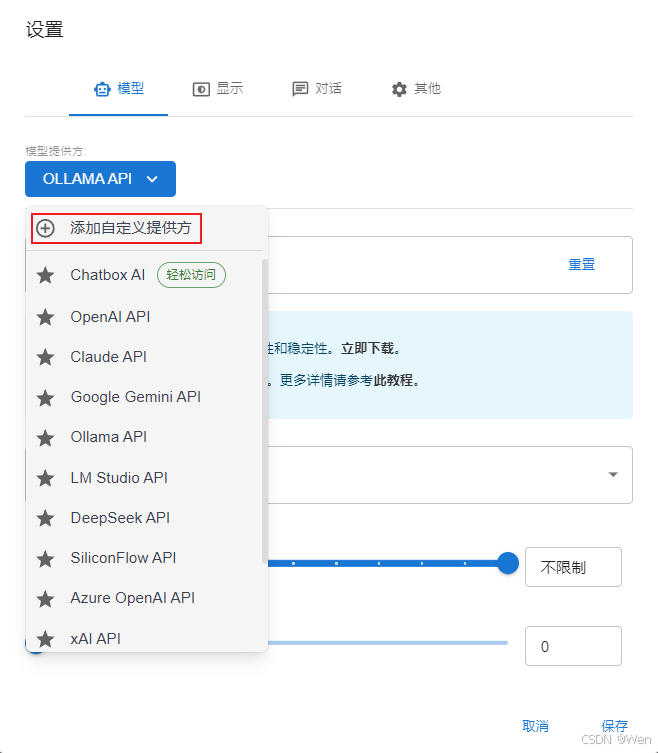Click the star icon next to OpenAI API

click(46, 317)
